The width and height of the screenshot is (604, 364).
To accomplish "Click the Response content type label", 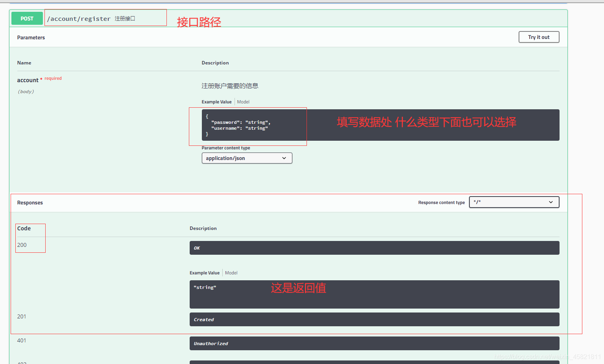I will point(441,203).
